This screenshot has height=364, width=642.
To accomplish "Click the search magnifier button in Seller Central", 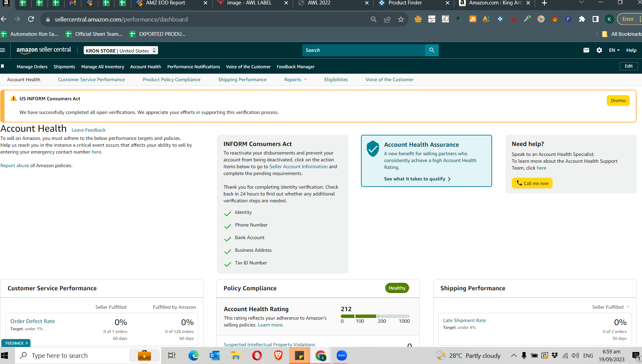I will pyautogui.click(x=432, y=50).
